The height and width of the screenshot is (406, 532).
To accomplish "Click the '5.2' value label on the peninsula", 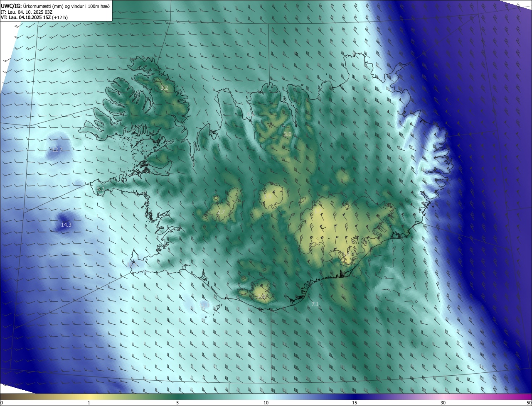I will coord(101,189).
